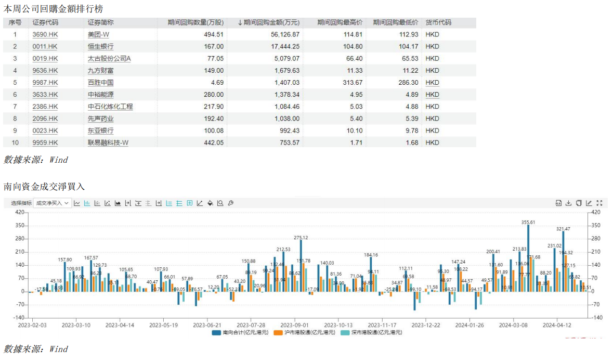This screenshot has width=613, height=364.
Task: Open stock code link 2096.HK
Action: [x=45, y=119]
